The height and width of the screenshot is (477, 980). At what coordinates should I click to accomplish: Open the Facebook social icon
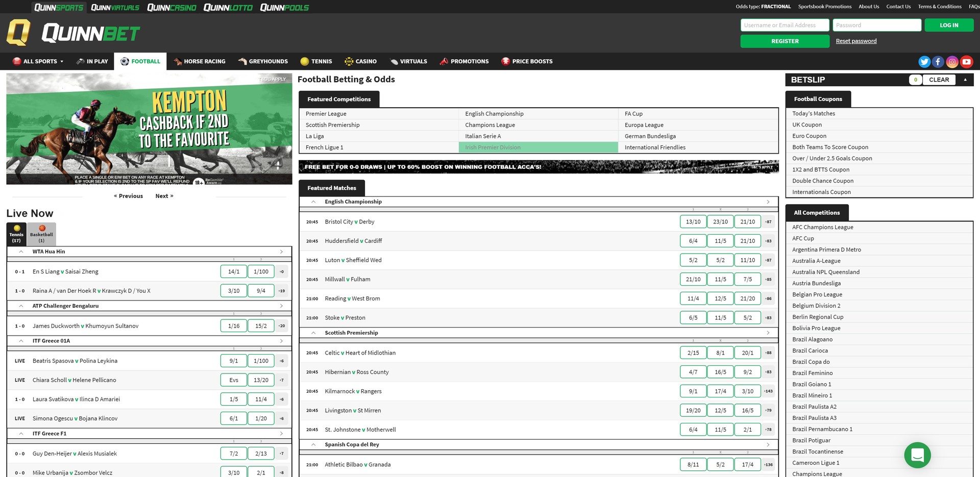tap(938, 62)
